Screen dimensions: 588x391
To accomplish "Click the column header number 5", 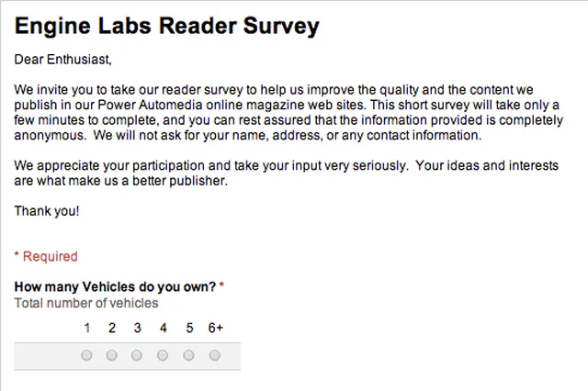I will [189, 328].
